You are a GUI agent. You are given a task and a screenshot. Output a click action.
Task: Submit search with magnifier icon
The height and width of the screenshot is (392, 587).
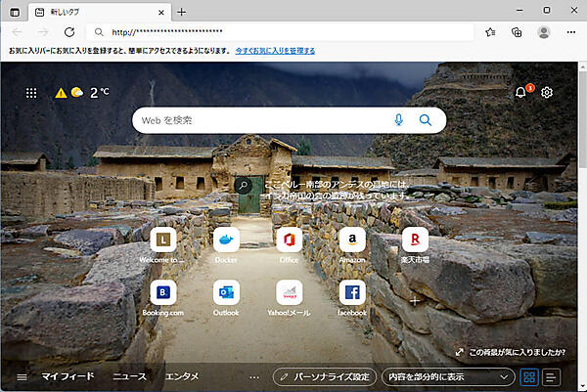click(426, 120)
